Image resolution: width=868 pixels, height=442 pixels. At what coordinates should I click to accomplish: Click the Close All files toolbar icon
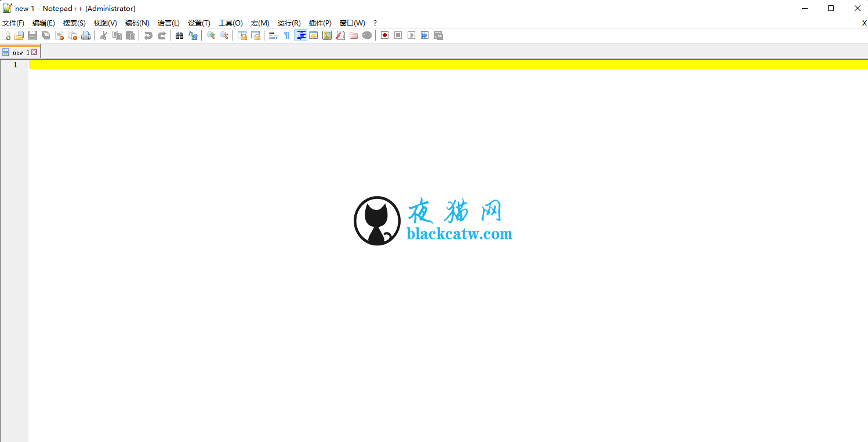point(72,35)
